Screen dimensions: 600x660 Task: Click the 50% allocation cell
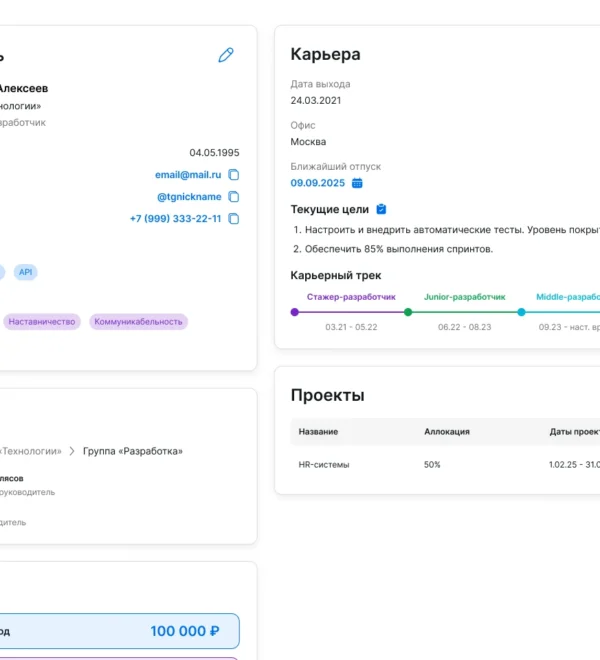click(432, 465)
